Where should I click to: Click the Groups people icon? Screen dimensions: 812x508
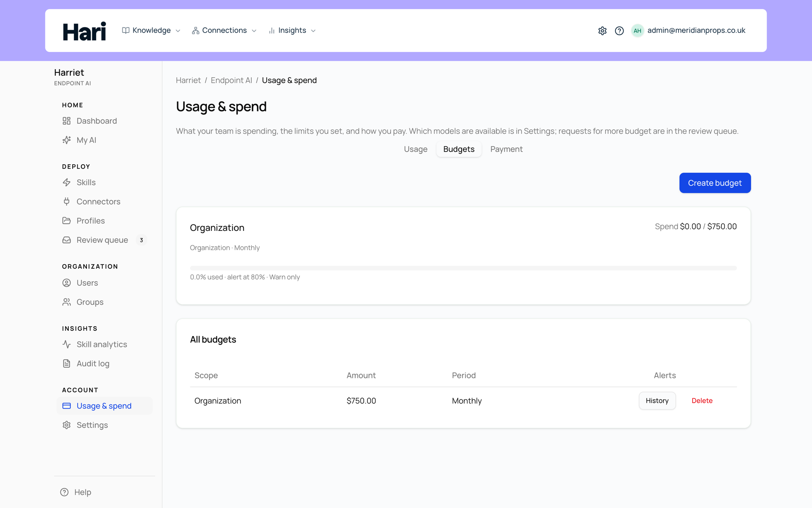coord(67,302)
